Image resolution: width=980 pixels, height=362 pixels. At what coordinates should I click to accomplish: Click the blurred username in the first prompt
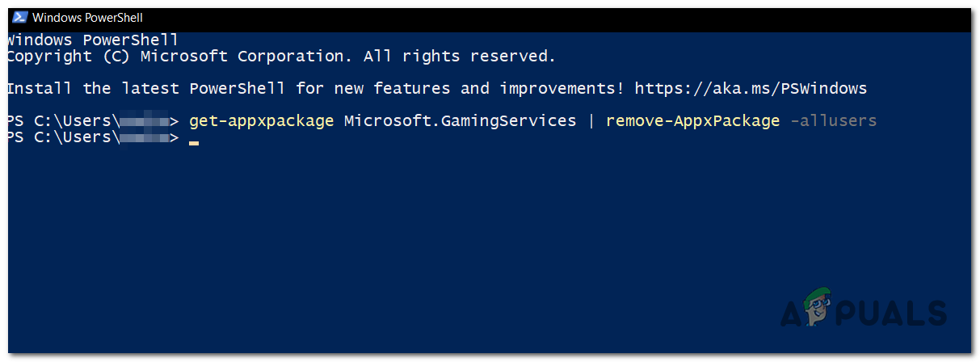[x=145, y=121]
